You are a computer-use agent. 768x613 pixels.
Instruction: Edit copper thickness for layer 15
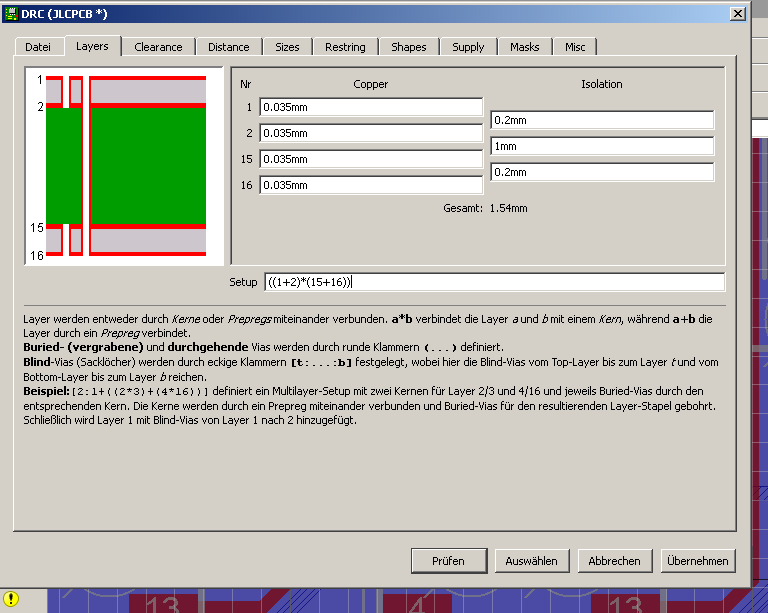pyautogui.click(x=371, y=159)
